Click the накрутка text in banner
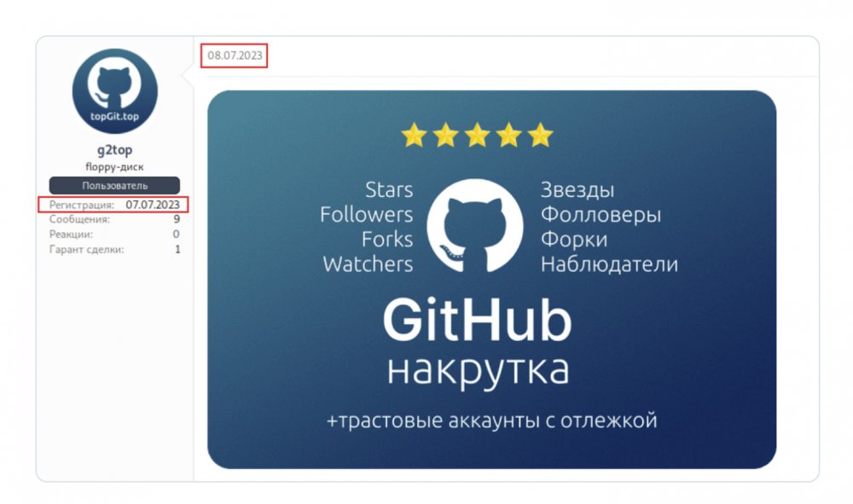 pyautogui.click(x=479, y=370)
